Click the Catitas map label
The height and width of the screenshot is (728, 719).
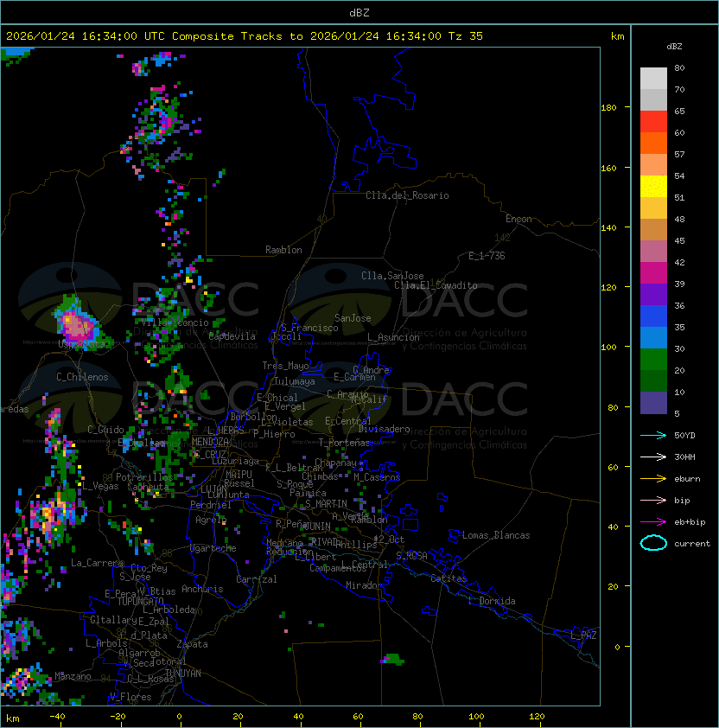449,578
